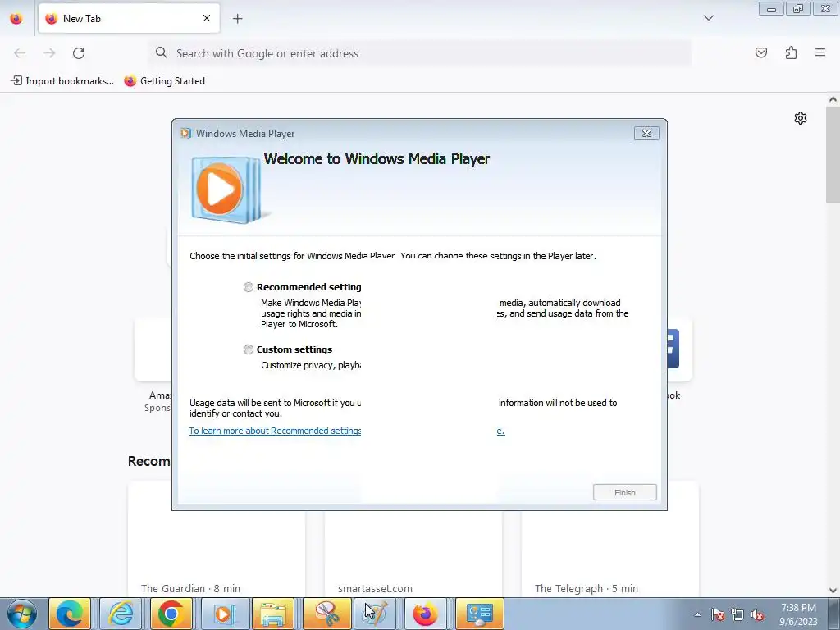Open the network status tray icon
The width and height of the screenshot is (840, 630).
coord(737,614)
